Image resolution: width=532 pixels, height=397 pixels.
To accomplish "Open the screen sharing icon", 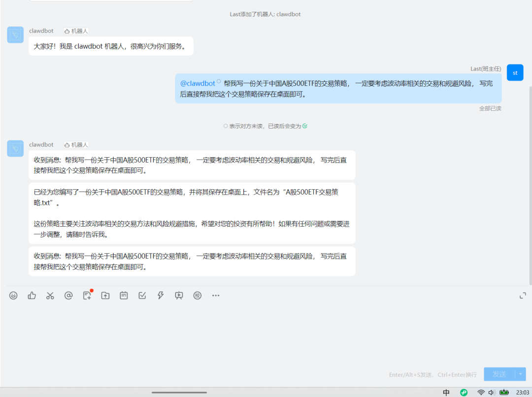I will click(x=178, y=295).
